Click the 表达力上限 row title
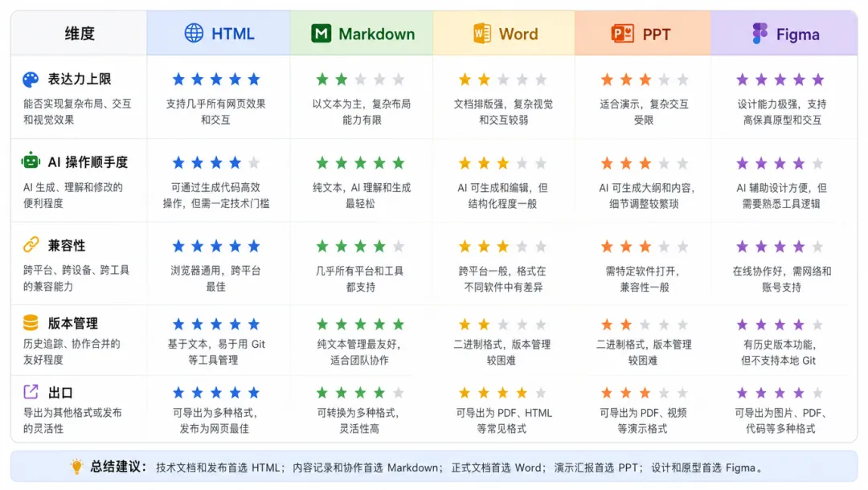 point(80,79)
